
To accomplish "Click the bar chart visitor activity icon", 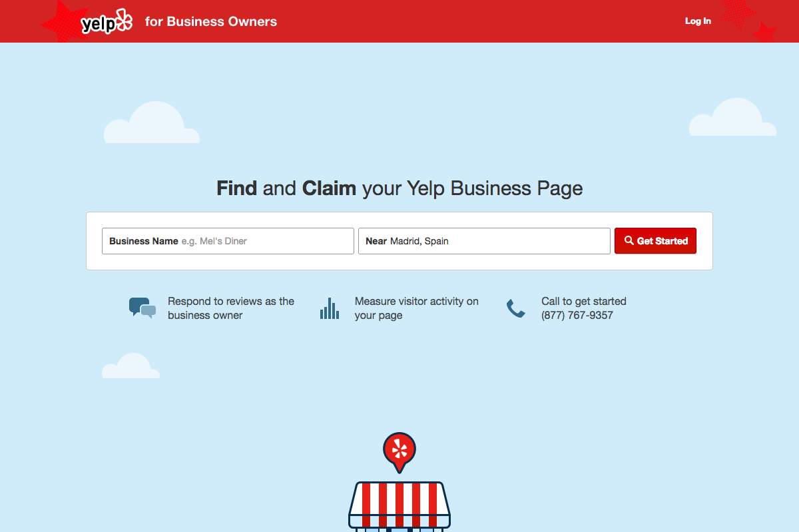I will [x=330, y=308].
